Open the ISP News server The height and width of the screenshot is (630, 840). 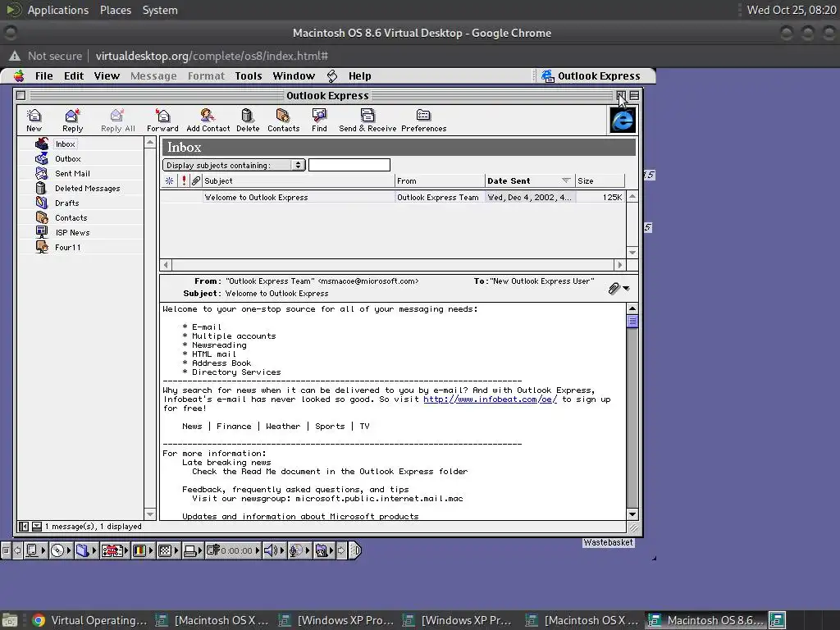click(72, 232)
